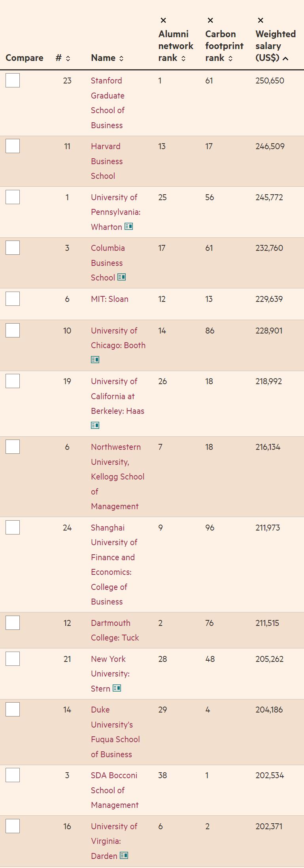Click profile icon next to Virginia: Darden
The image size is (304, 868).
[x=124, y=856]
